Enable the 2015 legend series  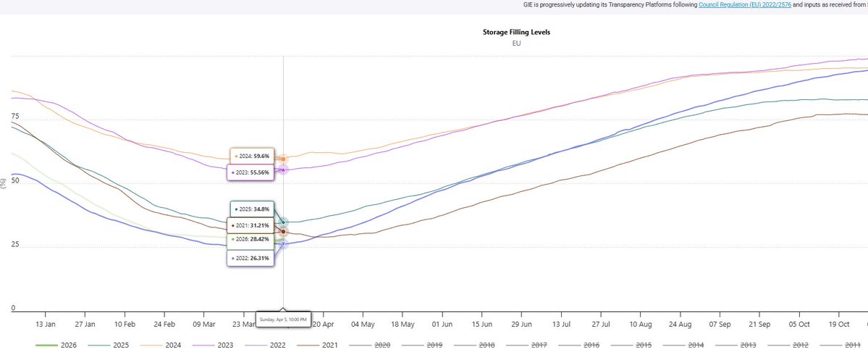[632, 345]
